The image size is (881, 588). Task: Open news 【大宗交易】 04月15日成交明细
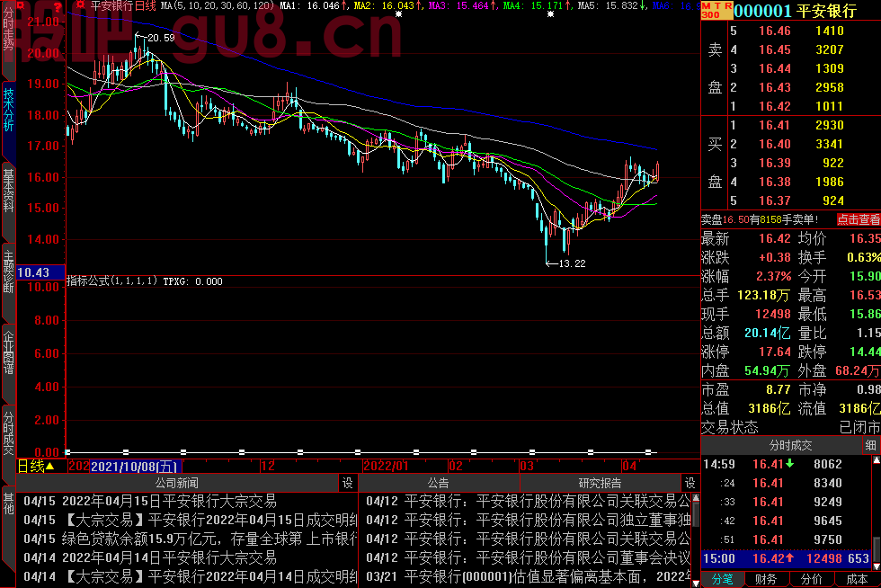point(190,520)
